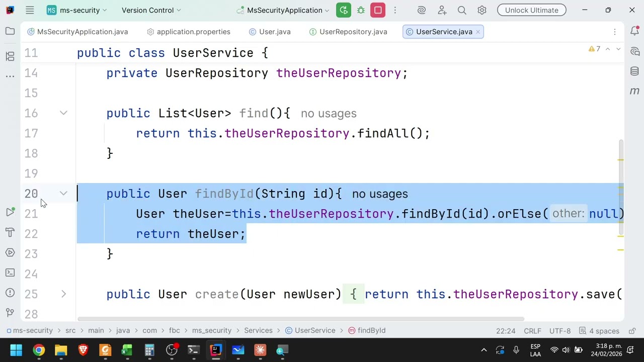Viewport: 644px width, 362px height.
Task: Click the ms-security root breadcrumb
Action: (x=29, y=330)
